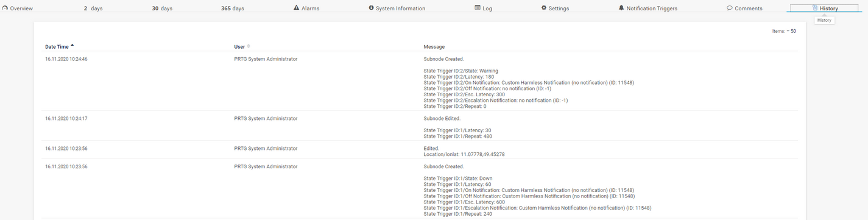Click the History tab document icon

point(815,8)
